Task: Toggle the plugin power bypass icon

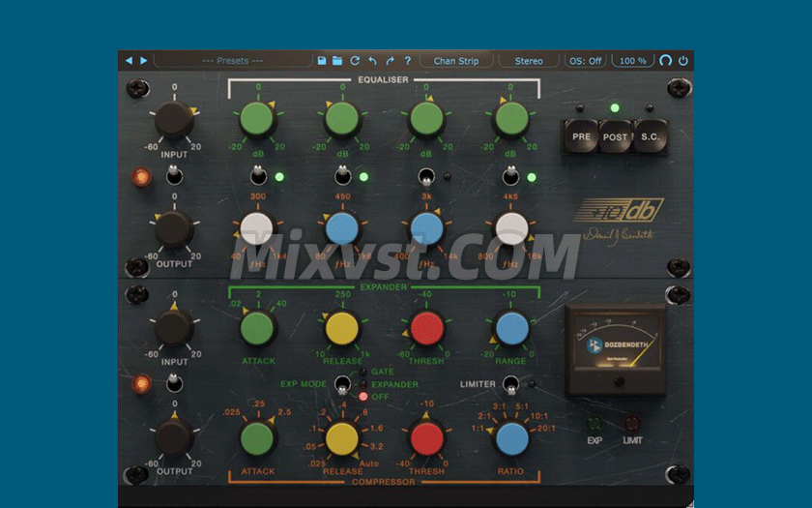Action: [x=683, y=61]
